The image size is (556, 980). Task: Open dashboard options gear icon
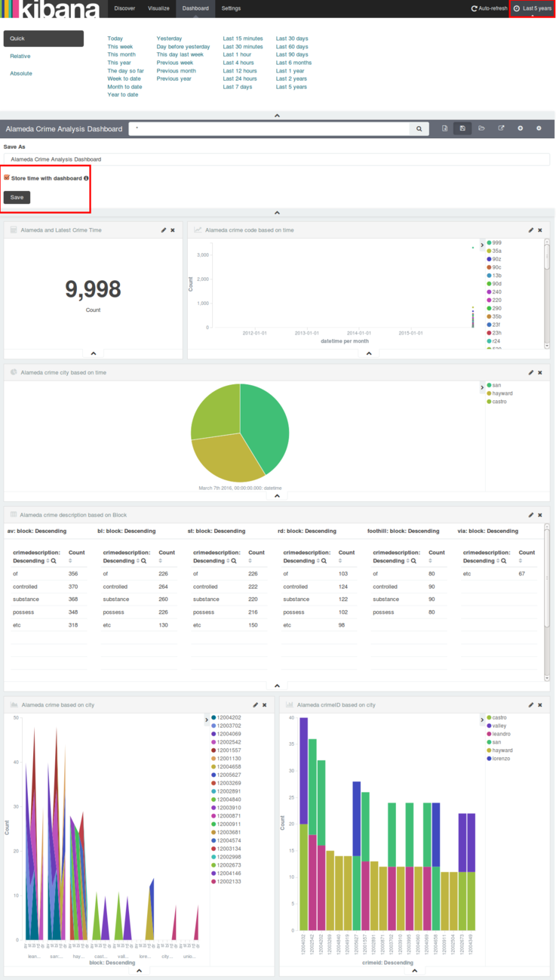click(539, 128)
